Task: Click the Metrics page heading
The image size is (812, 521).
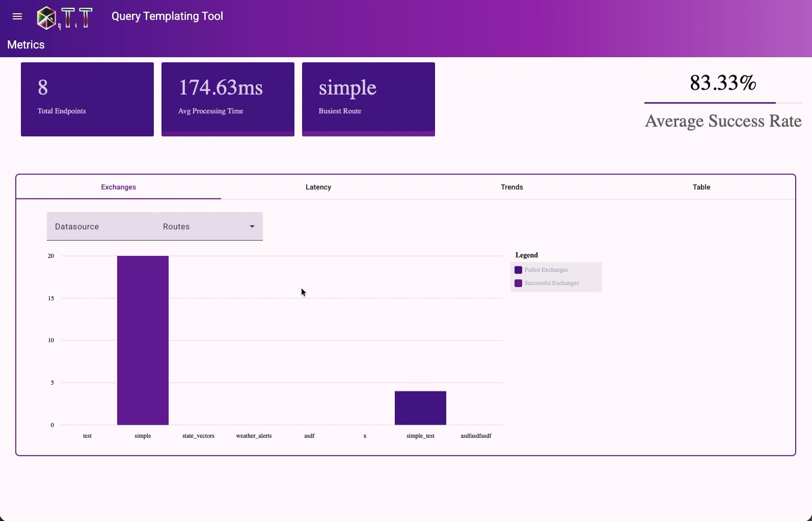Action: [x=26, y=45]
